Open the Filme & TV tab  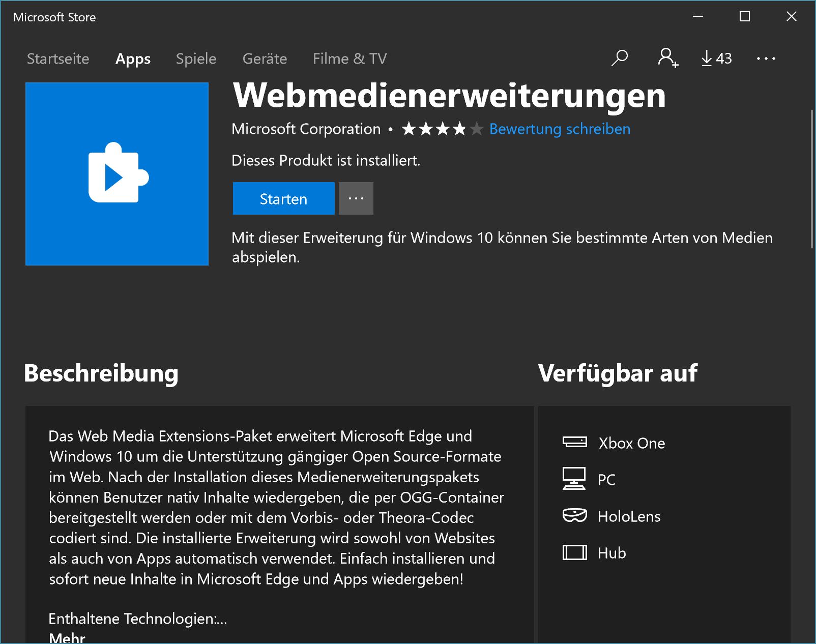pyautogui.click(x=349, y=58)
